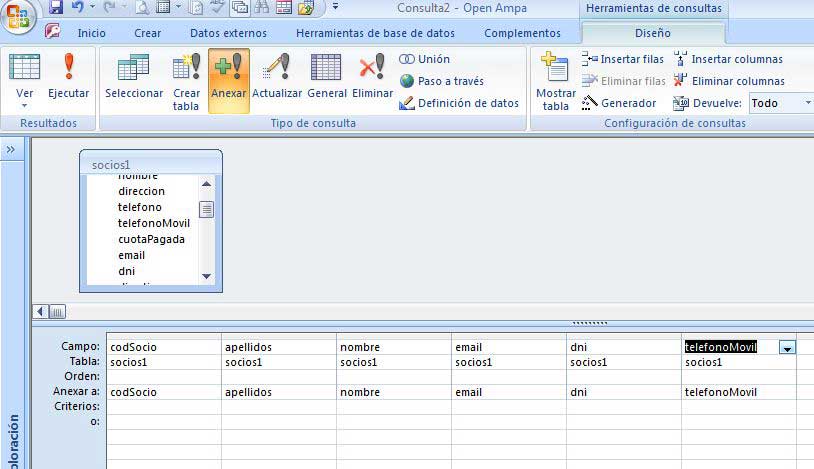This screenshot has width=814, height=469.
Task: Choose the Anexar query type
Action: tap(229, 78)
